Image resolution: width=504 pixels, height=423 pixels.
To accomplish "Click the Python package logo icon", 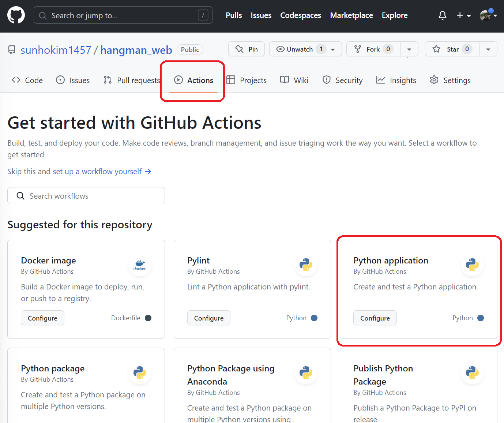I will [140, 373].
